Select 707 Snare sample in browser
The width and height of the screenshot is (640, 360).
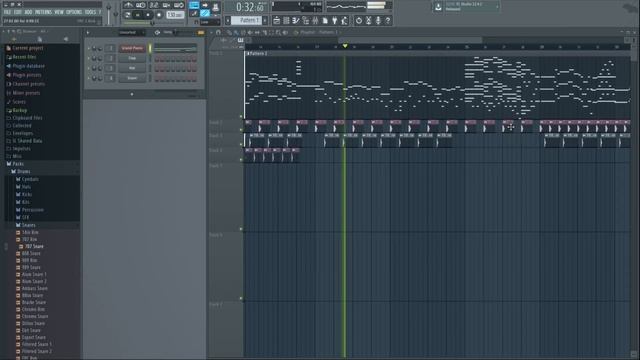pos(34,246)
